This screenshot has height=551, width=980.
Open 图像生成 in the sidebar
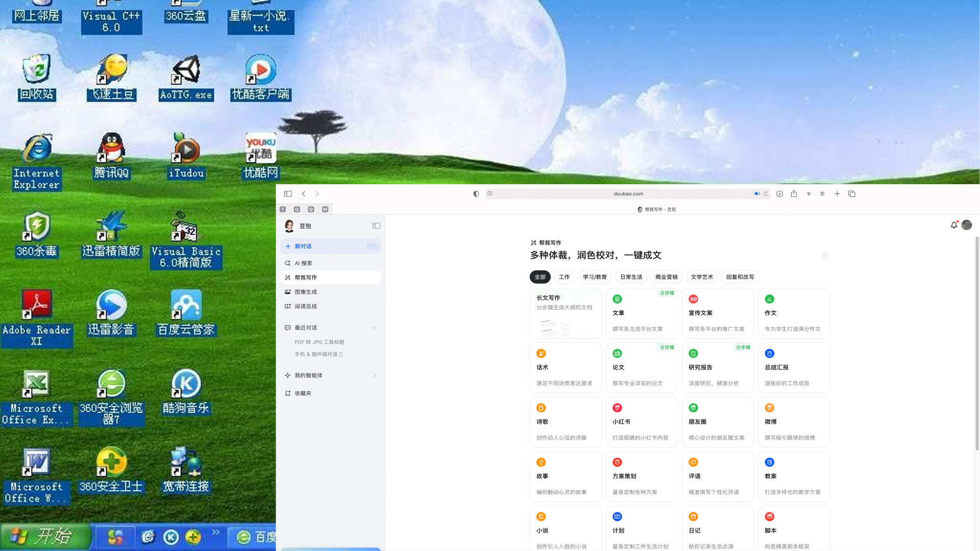pos(331,292)
